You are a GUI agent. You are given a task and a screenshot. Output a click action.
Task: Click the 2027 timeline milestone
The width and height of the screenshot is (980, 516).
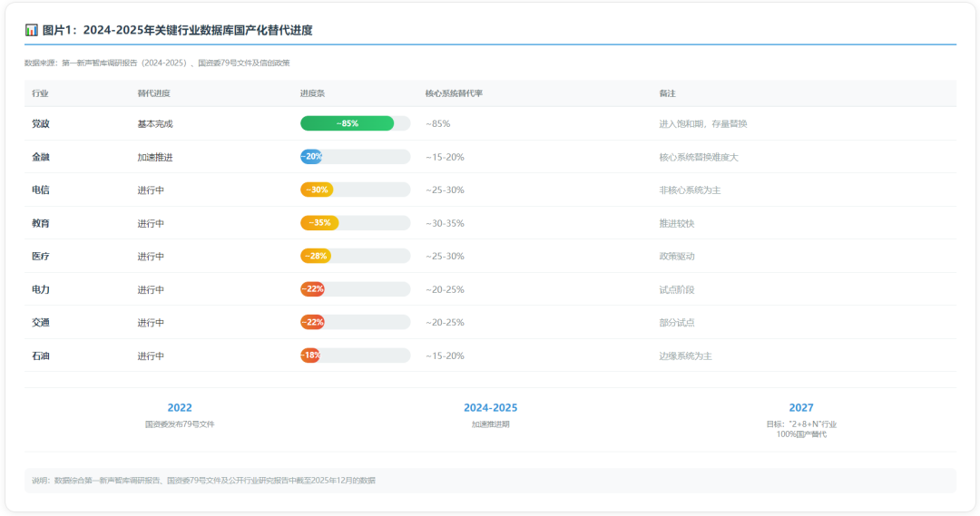click(801, 407)
